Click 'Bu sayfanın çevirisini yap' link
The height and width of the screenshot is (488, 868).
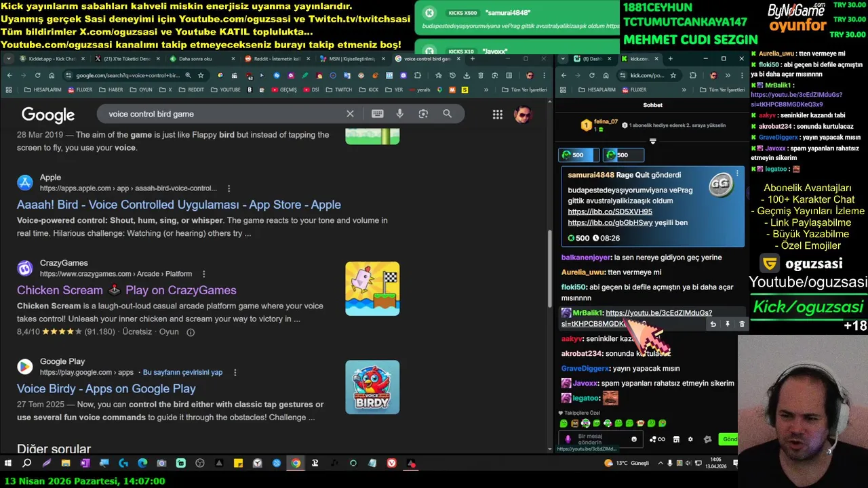pos(182,373)
